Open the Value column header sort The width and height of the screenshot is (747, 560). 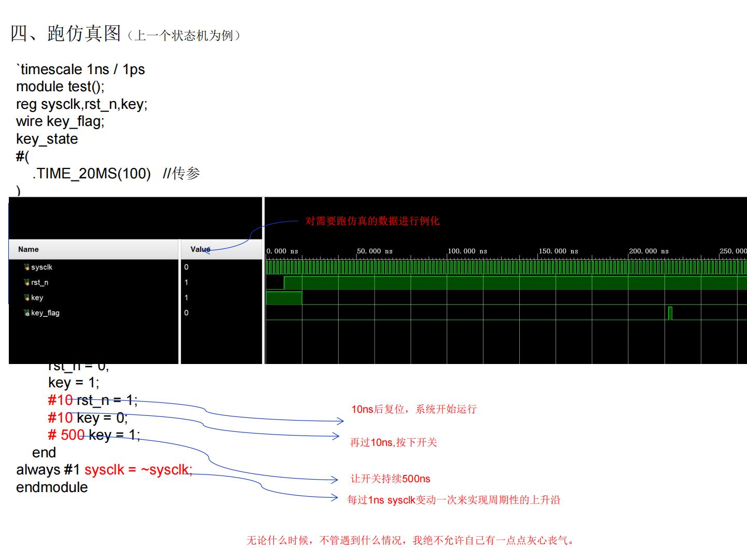[x=200, y=249]
